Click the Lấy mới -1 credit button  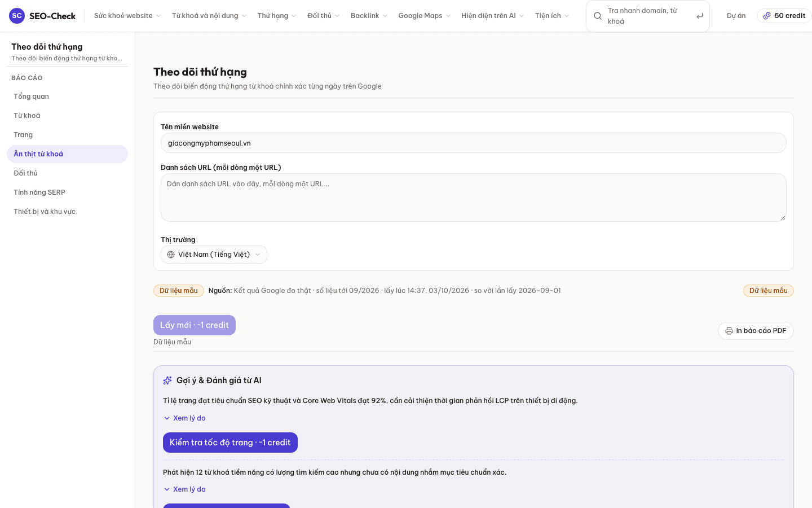click(x=195, y=325)
